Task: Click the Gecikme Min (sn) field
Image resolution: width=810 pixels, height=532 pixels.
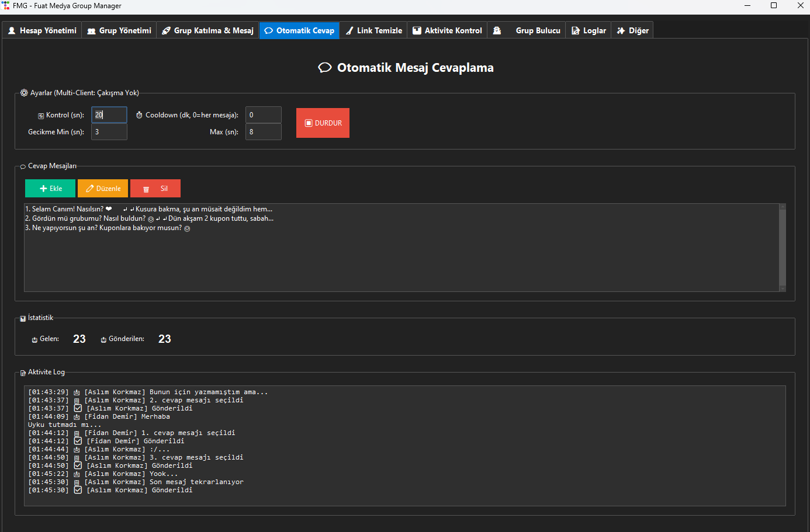Action: [x=109, y=132]
